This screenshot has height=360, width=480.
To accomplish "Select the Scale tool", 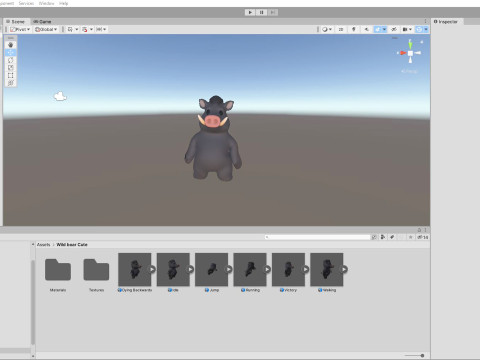I will point(11,68).
